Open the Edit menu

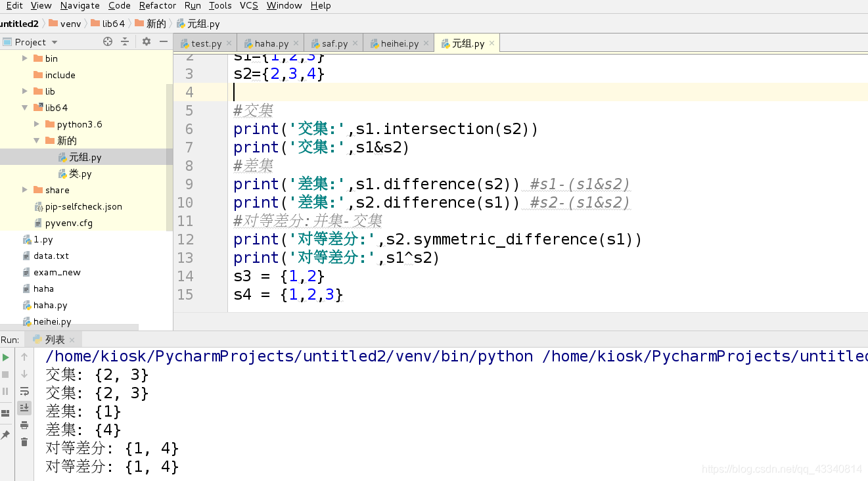tap(14, 5)
